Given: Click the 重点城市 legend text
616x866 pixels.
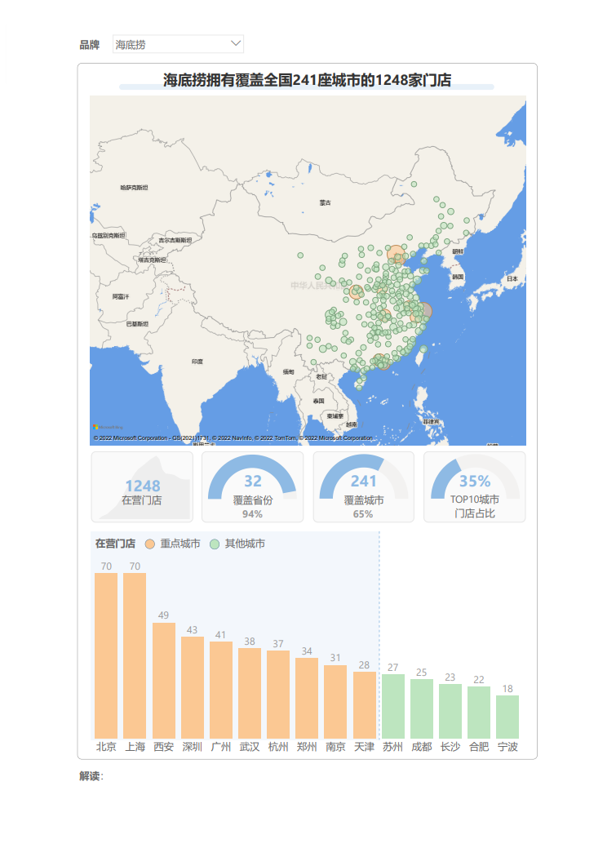Looking at the screenshot, I should 180,544.
